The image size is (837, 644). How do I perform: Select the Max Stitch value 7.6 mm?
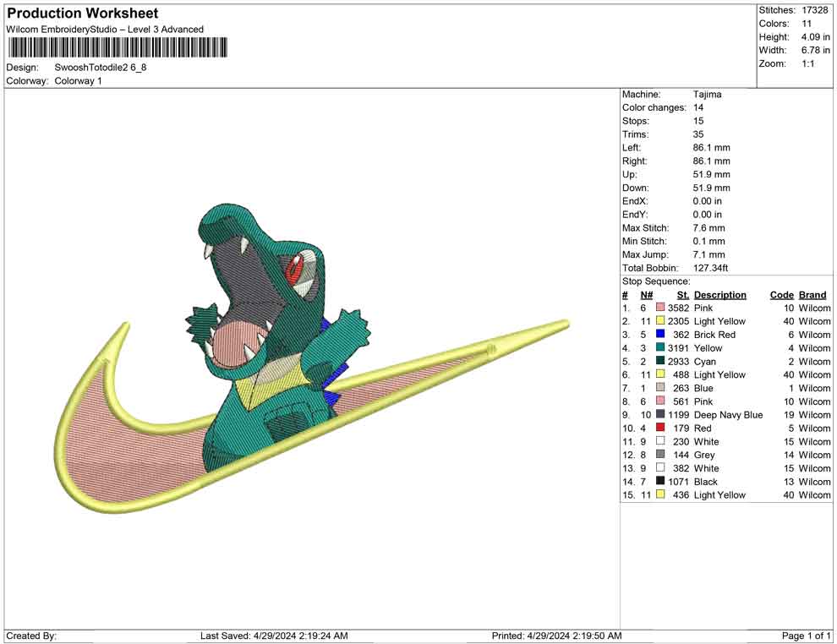click(x=708, y=228)
